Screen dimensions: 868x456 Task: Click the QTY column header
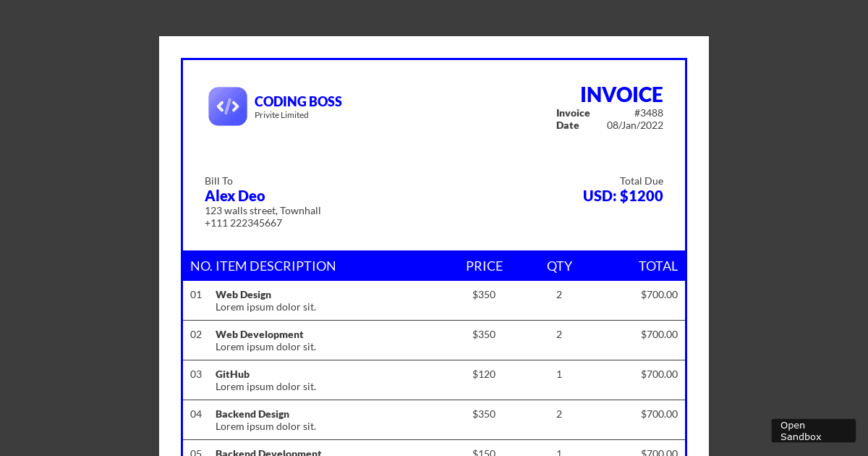(559, 266)
